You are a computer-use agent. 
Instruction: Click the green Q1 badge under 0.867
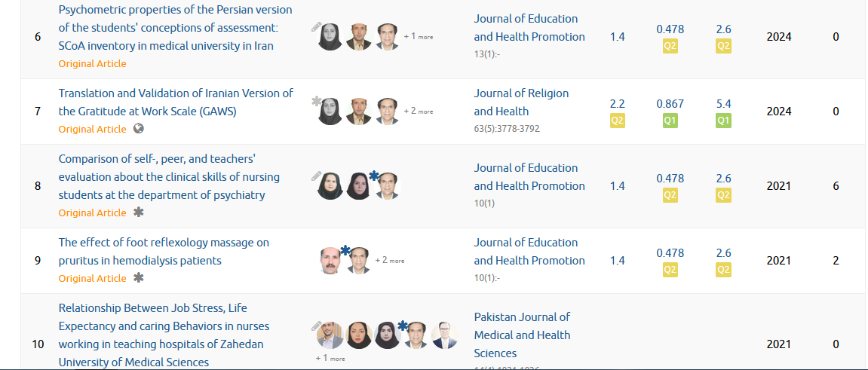670,120
